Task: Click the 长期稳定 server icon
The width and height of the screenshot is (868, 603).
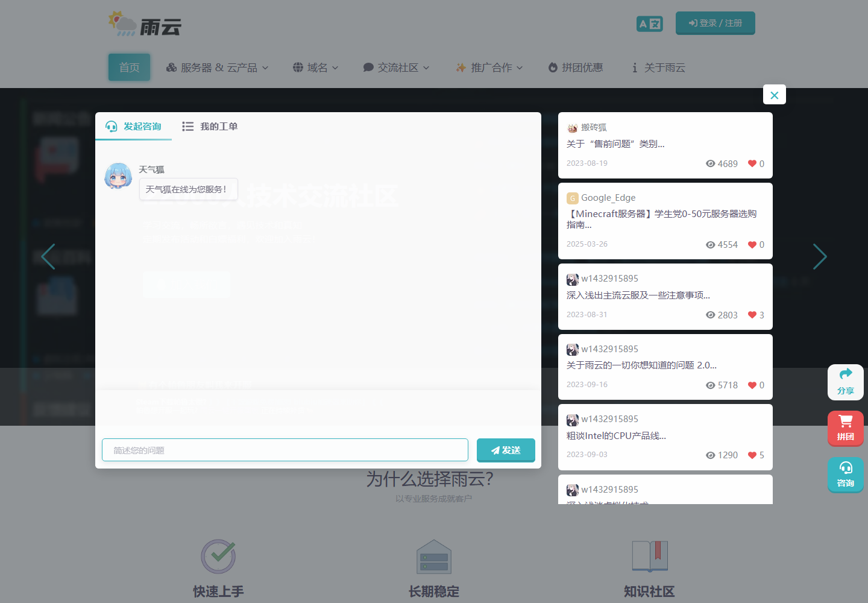Action: [434, 556]
